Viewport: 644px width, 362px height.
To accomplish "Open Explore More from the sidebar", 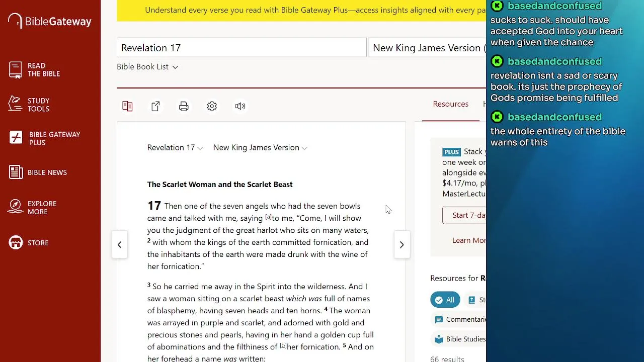I will coord(42,208).
